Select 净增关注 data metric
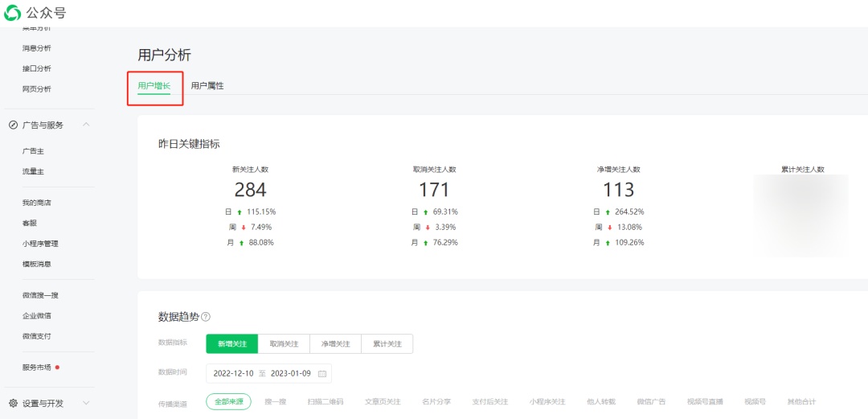 click(x=335, y=343)
